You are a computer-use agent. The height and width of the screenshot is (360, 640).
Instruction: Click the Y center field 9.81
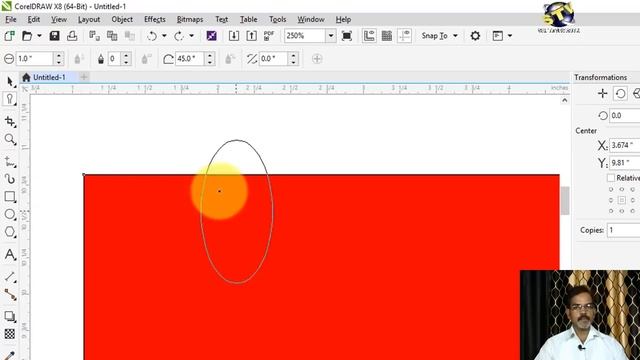[625, 163]
